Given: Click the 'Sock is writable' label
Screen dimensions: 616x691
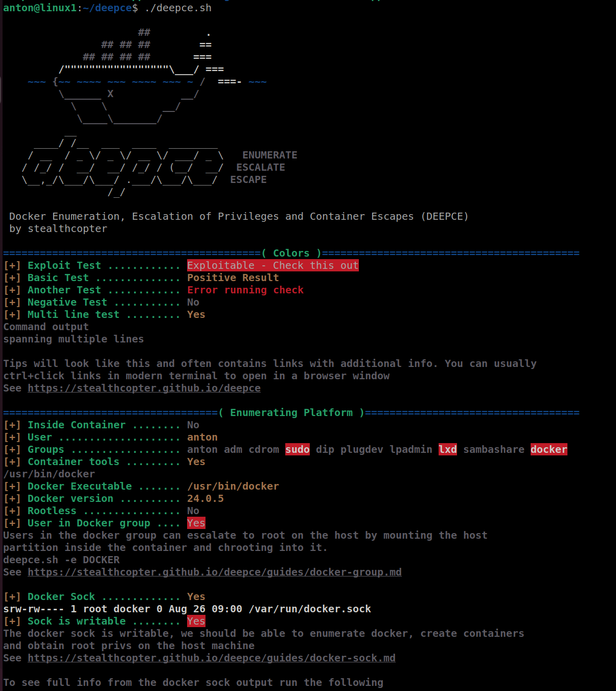Looking at the screenshot, I should coord(77,621).
